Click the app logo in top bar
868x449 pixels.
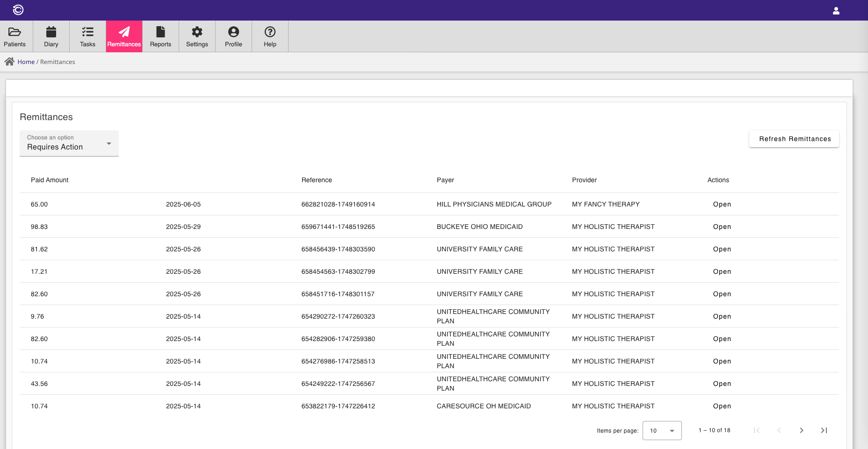click(x=18, y=10)
